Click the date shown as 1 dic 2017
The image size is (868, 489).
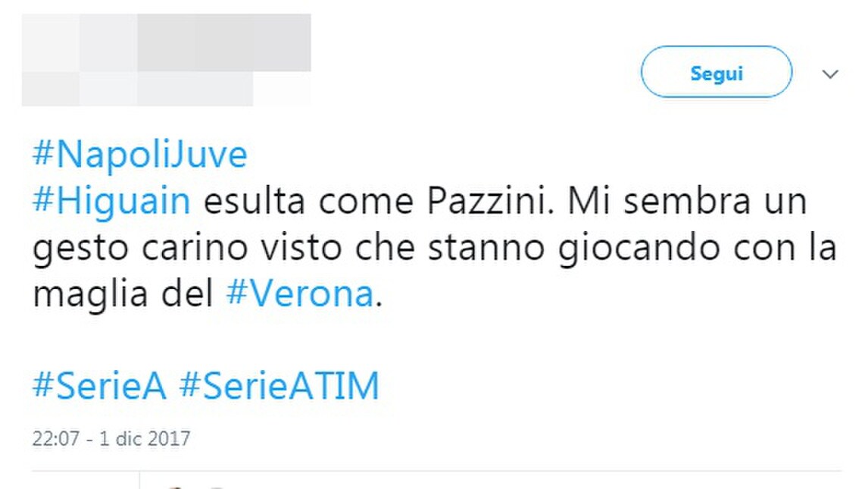(145, 437)
